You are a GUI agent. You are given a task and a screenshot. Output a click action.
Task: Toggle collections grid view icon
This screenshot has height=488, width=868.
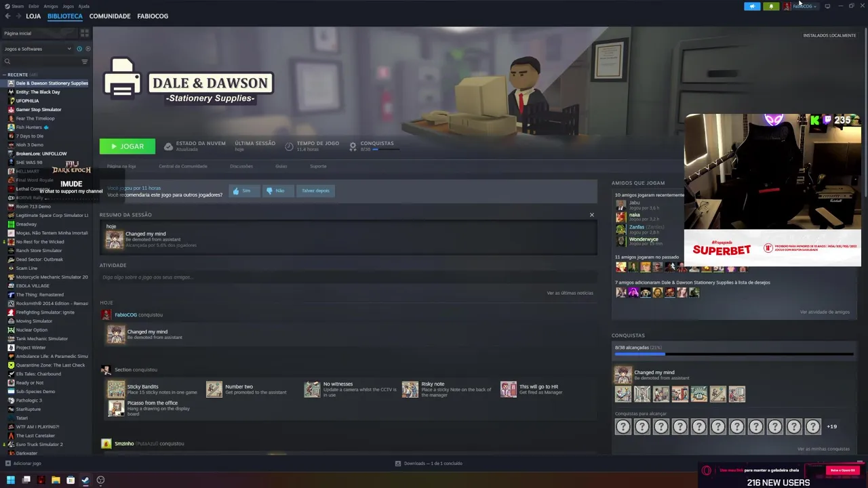pyautogui.click(x=85, y=33)
